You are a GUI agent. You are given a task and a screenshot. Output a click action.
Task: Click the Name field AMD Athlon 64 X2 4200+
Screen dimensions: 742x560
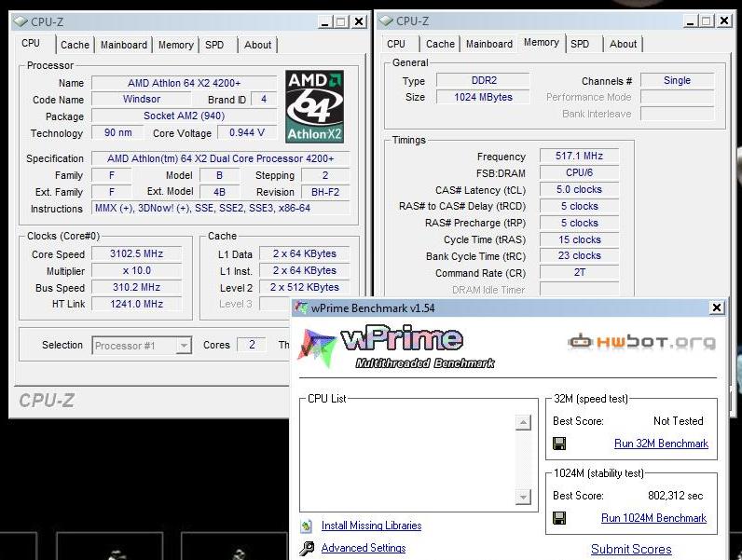point(184,83)
